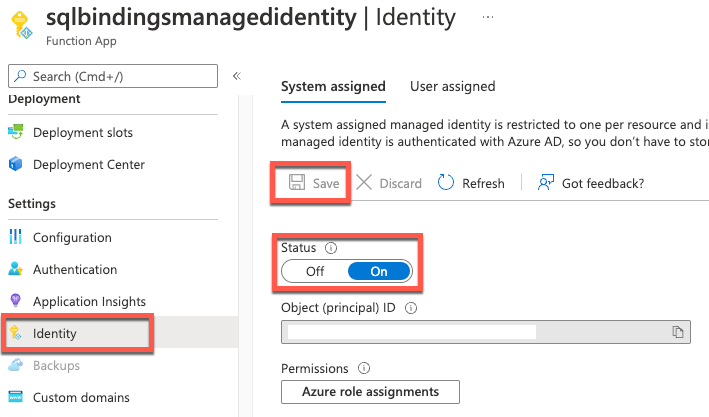Click the Configuration sliders icon

tap(15, 238)
